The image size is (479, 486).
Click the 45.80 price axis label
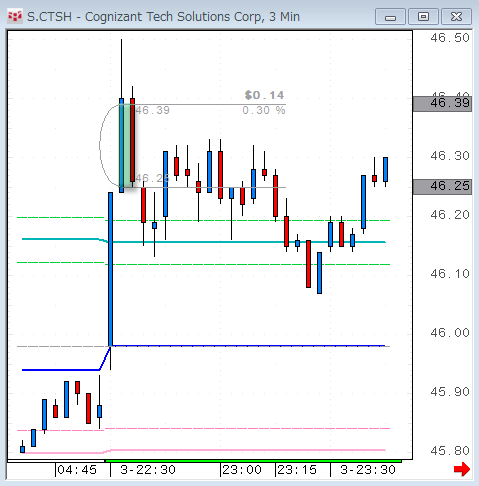point(450,451)
